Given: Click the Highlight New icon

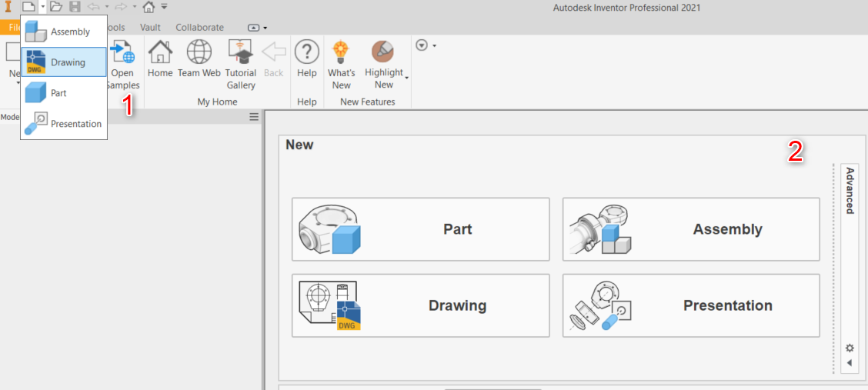Looking at the screenshot, I should [x=383, y=53].
